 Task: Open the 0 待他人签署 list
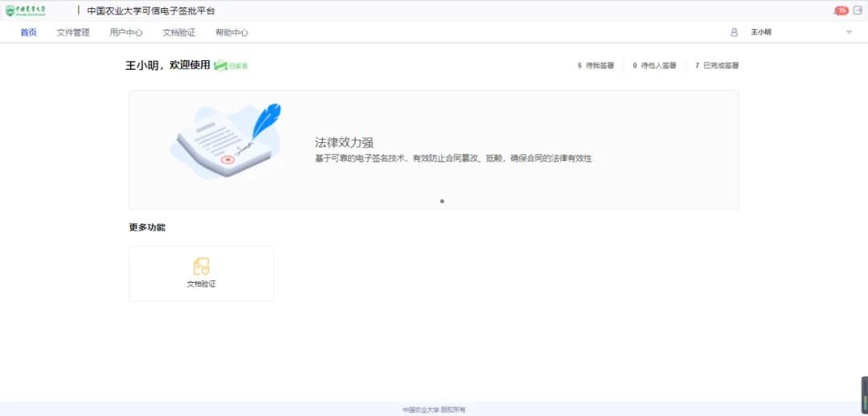[654, 66]
